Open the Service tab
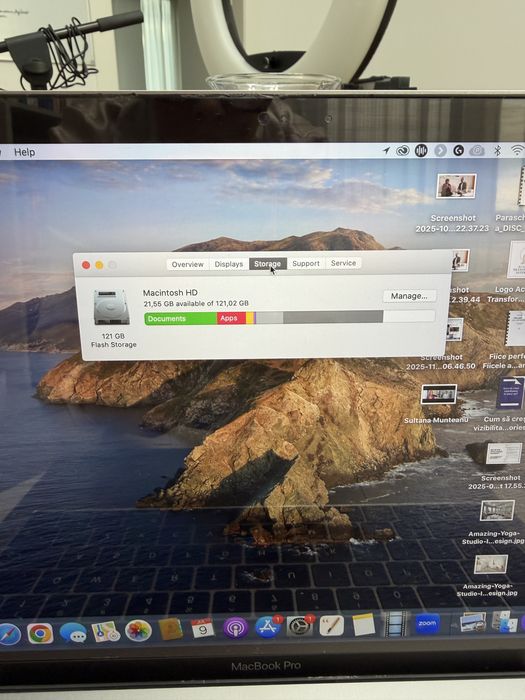525x700 pixels. click(x=343, y=263)
